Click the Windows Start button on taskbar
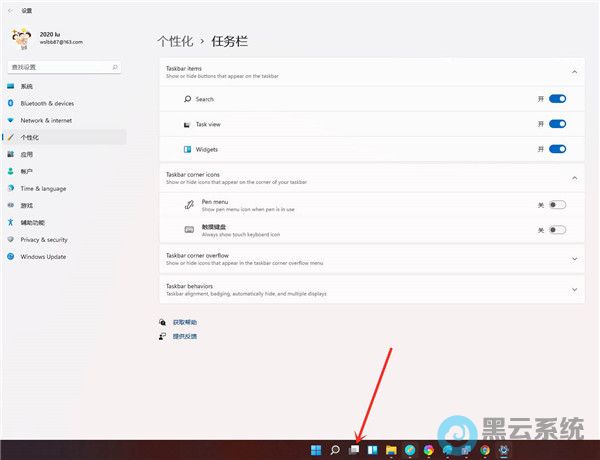The height and width of the screenshot is (460, 600). [x=317, y=450]
